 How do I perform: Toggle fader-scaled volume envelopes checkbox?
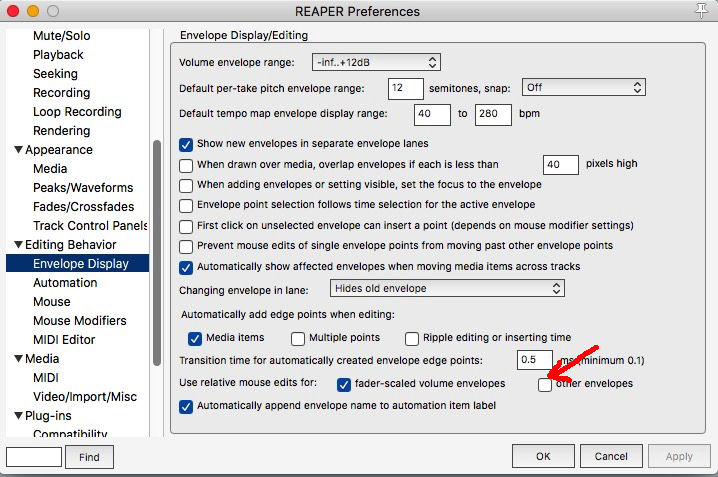(x=344, y=385)
